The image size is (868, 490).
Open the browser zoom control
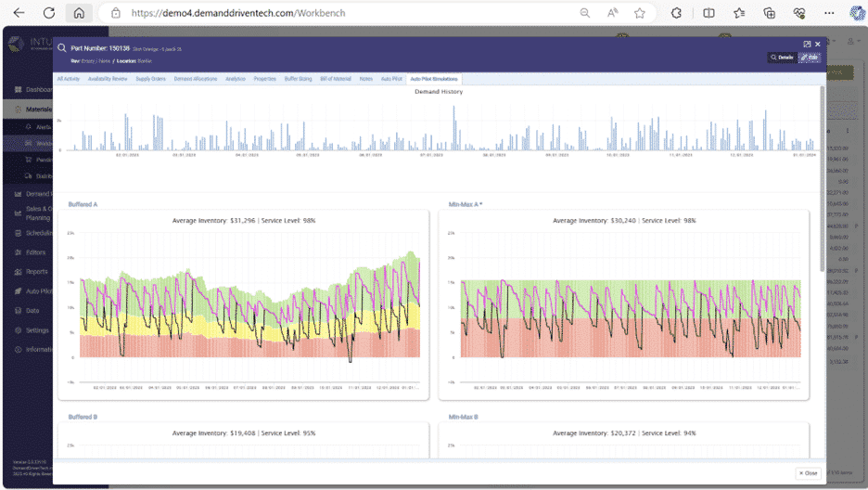[x=584, y=13]
